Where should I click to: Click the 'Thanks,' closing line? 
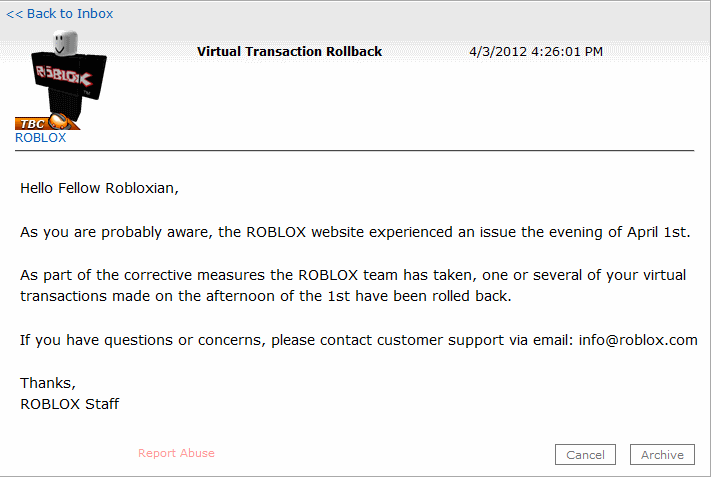[48, 383]
